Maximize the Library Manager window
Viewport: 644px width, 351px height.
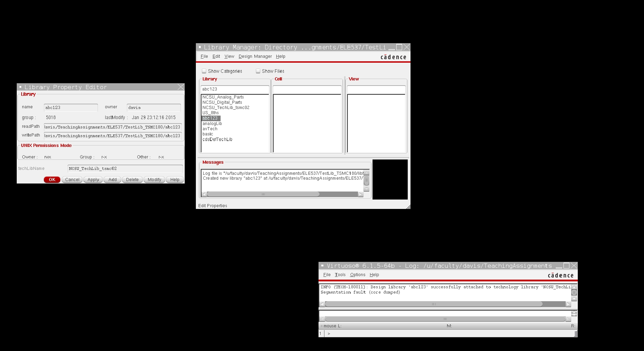(x=399, y=47)
